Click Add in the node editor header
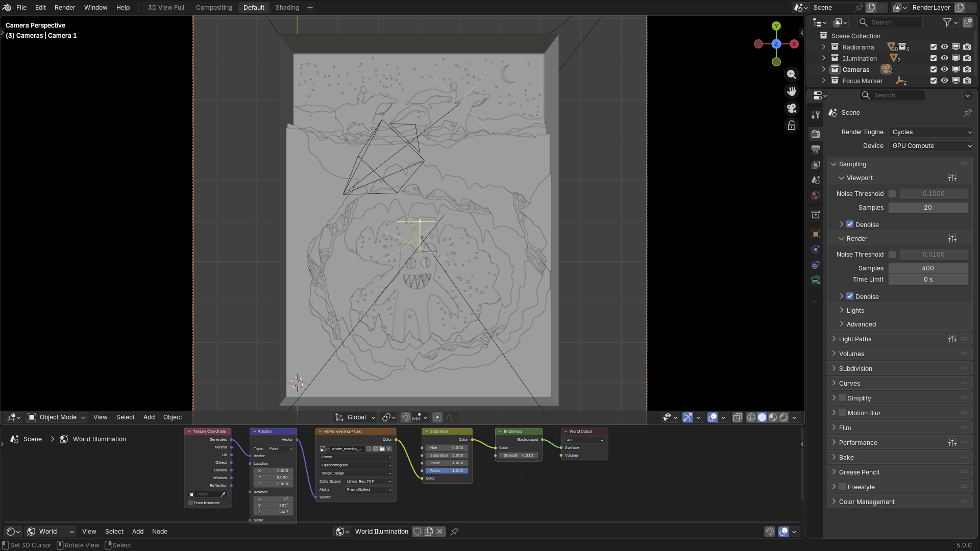The height and width of the screenshot is (551, 980). pyautogui.click(x=138, y=532)
